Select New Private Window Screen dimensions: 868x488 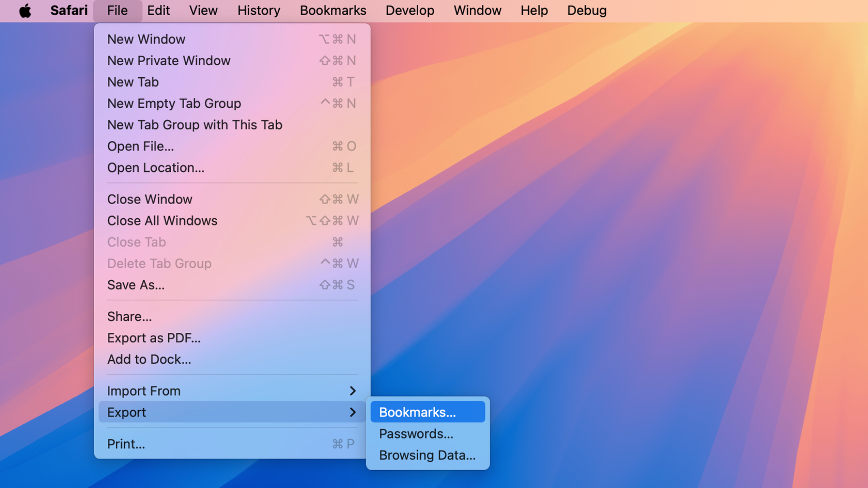(232, 60)
